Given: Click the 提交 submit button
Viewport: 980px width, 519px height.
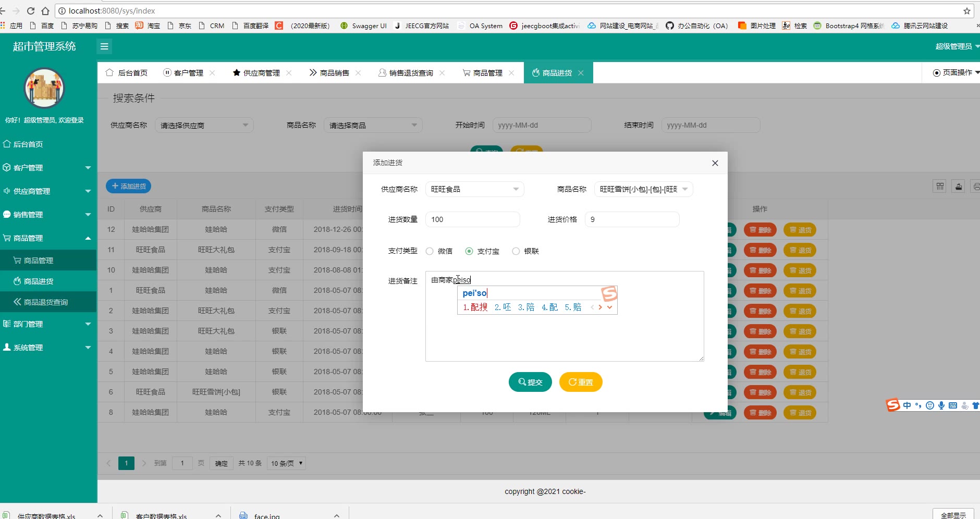Looking at the screenshot, I should point(530,382).
